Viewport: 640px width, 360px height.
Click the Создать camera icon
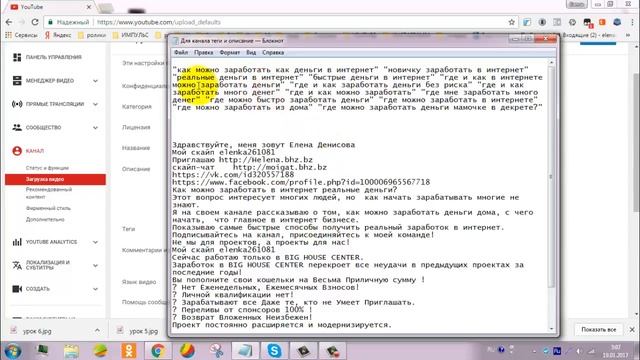tap(17, 289)
